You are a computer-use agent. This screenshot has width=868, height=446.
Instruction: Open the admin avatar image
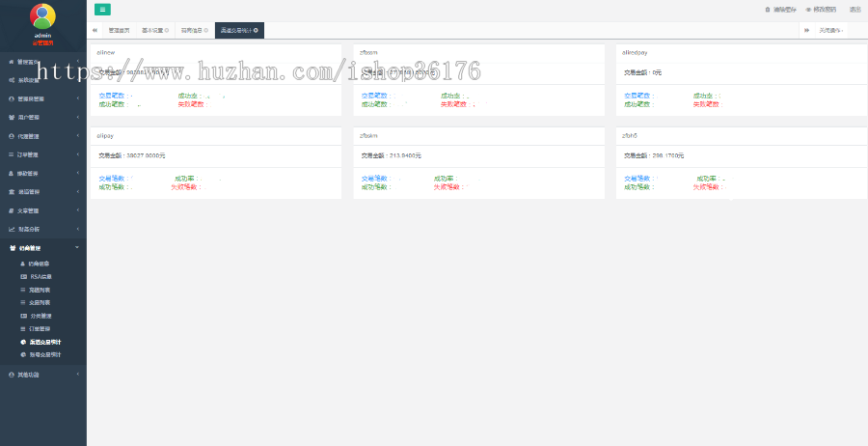click(x=42, y=16)
